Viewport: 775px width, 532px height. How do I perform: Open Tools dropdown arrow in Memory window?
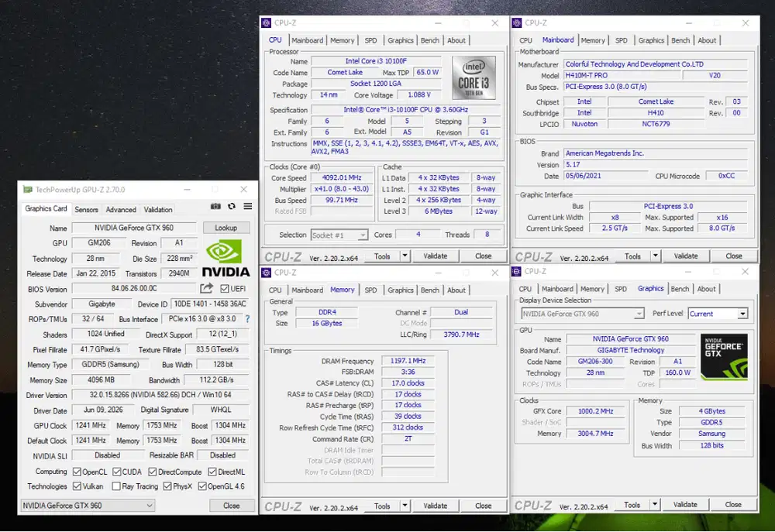[405, 506]
